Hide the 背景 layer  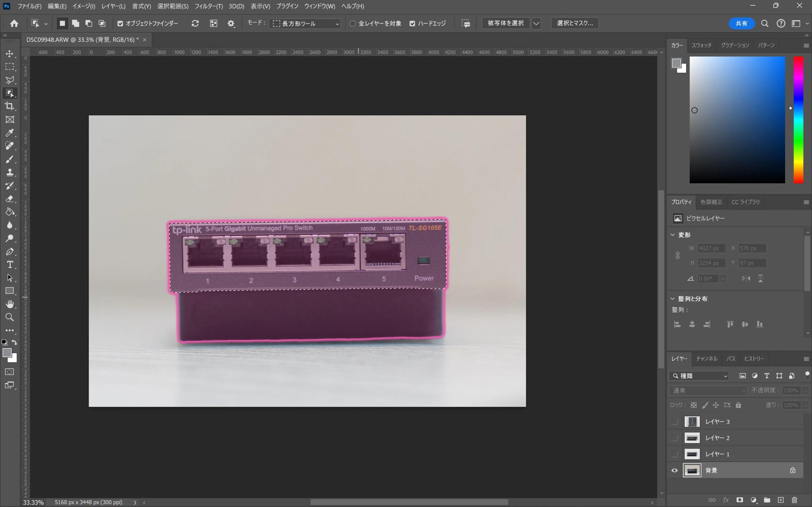[x=674, y=471]
